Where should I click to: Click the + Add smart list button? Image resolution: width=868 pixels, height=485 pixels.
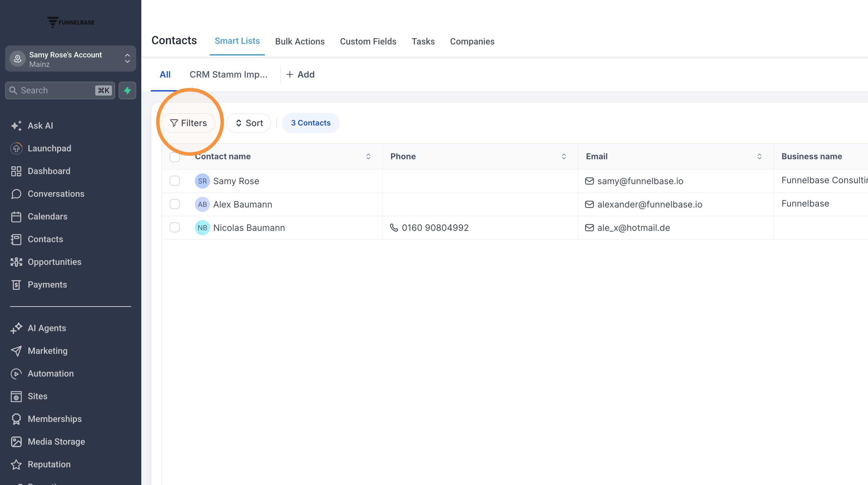pos(300,74)
